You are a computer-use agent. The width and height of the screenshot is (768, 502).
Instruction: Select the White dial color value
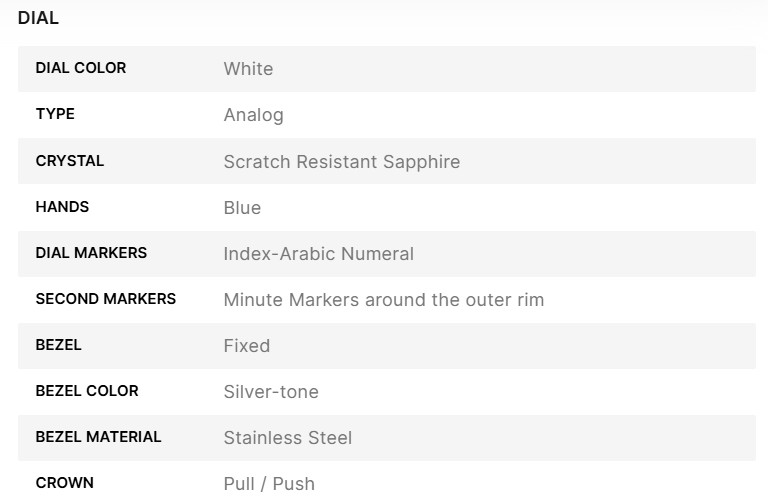point(248,69)
